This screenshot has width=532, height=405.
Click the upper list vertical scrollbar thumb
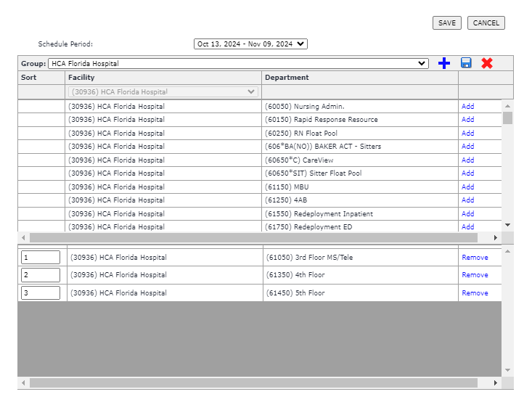(x=507, y=118)
